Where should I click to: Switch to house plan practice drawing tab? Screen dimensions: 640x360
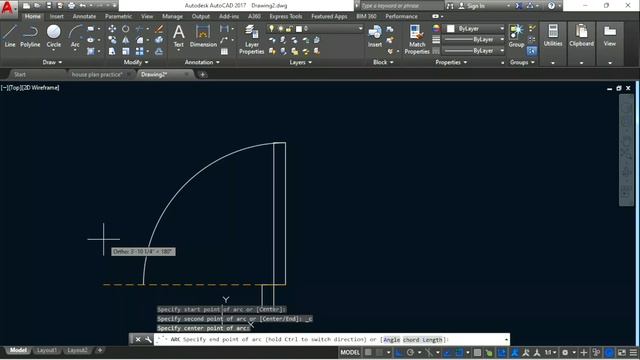pyautogui.click(x=97, y=74)
